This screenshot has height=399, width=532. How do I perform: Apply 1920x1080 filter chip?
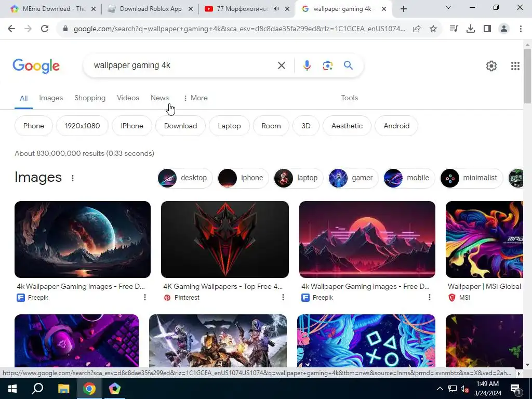[82, 126]
